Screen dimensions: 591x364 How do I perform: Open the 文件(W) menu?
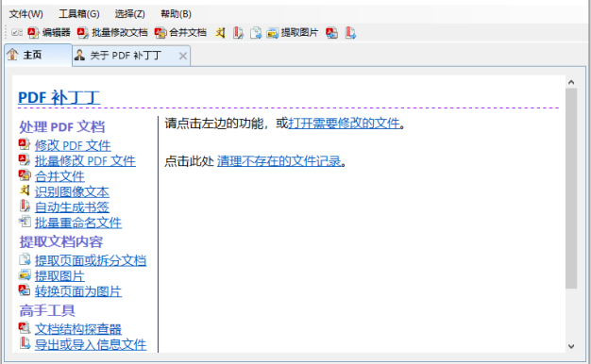point(26,14)
